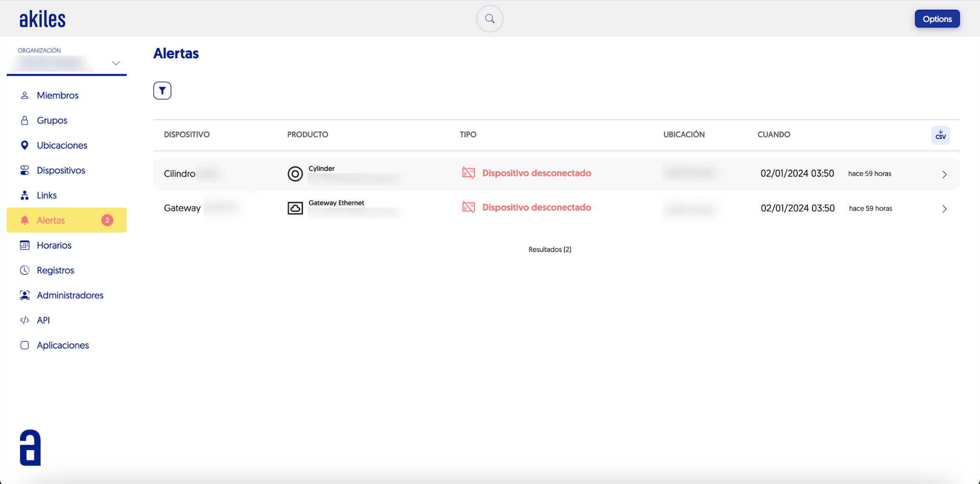Select Registros in sidebar

coord(56,270)
